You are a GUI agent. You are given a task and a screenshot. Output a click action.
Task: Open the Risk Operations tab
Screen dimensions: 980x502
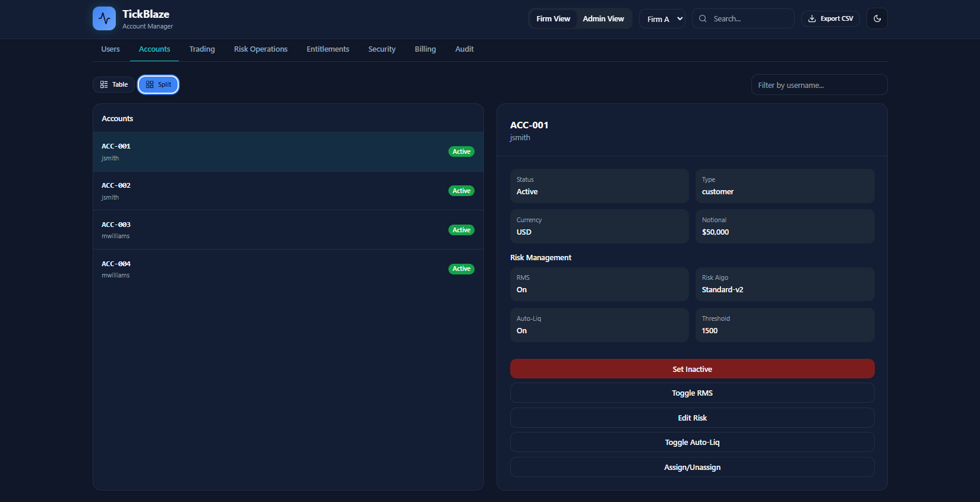[x=261, y=49]
